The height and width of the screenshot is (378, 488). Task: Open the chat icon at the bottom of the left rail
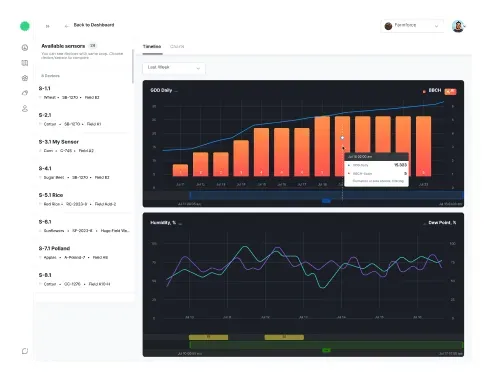pyautogui.click(x=25, y=351)
